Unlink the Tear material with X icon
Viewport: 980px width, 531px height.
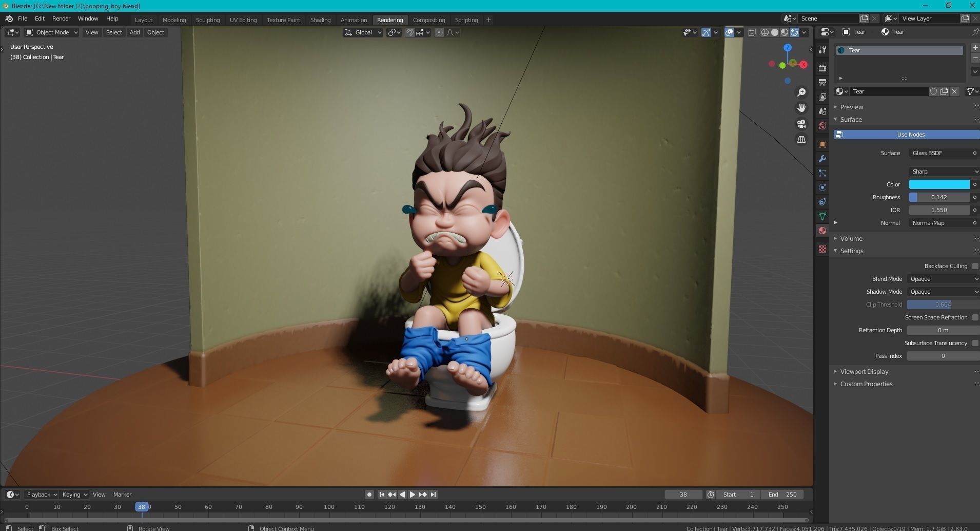tap(954, 91)
